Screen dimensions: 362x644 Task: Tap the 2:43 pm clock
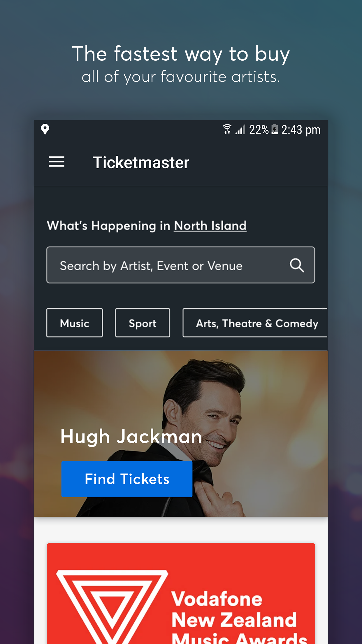301,130
